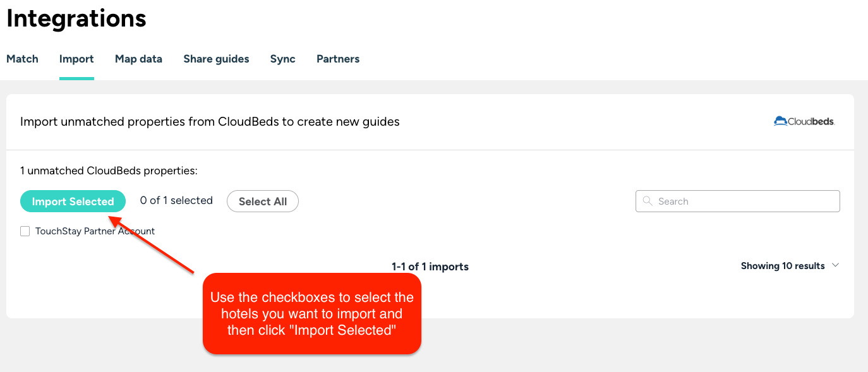Tick the TouchStay Partner Account checkbox
The width and height of the screenshot is (868, 372).
pos(25,231)
